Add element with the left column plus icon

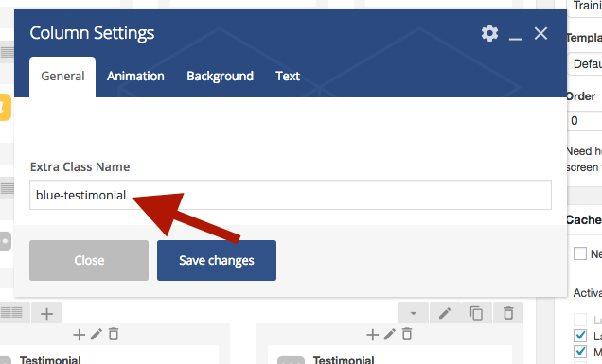80,335
